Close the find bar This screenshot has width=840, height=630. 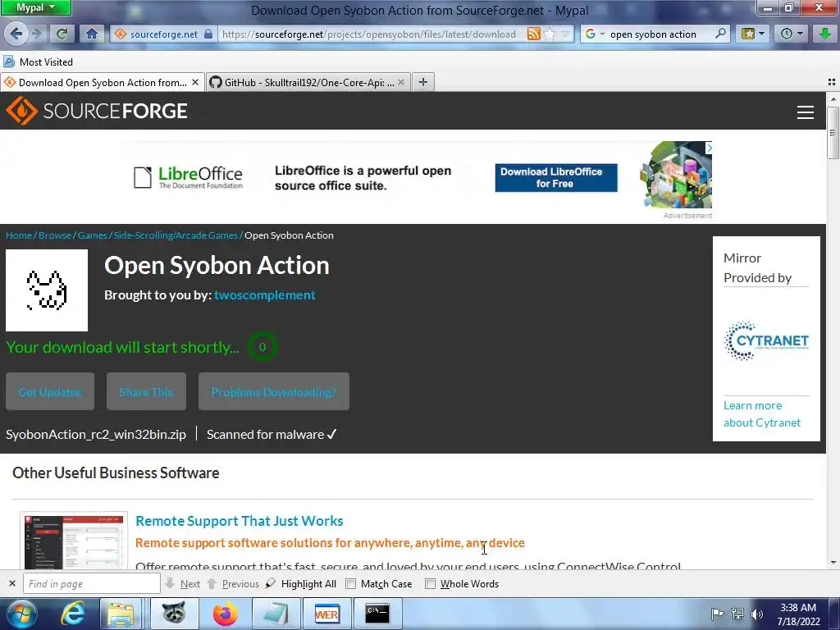[x=12, y=583]
